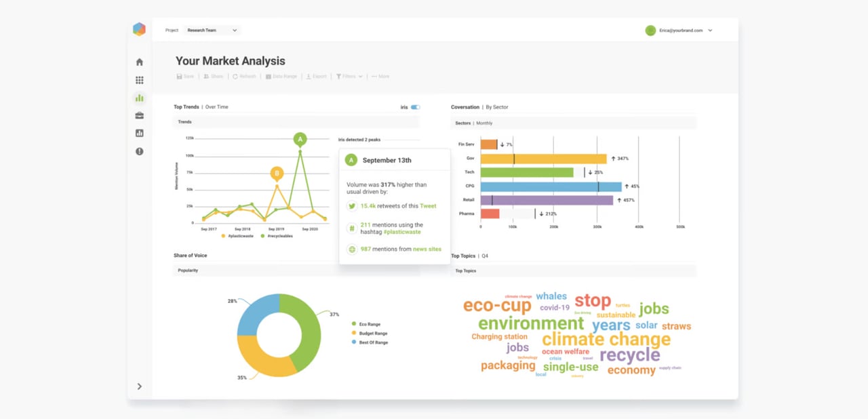
Task: Open the More menu in the toolbar
Action: point(379,76)
